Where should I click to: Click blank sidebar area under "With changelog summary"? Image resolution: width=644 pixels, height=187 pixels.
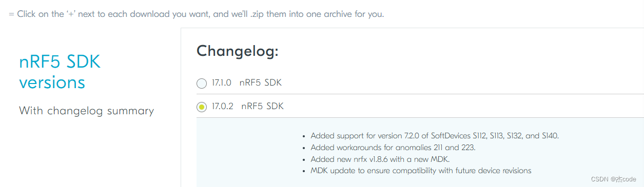pyautogui.click(x=90, y=154)
